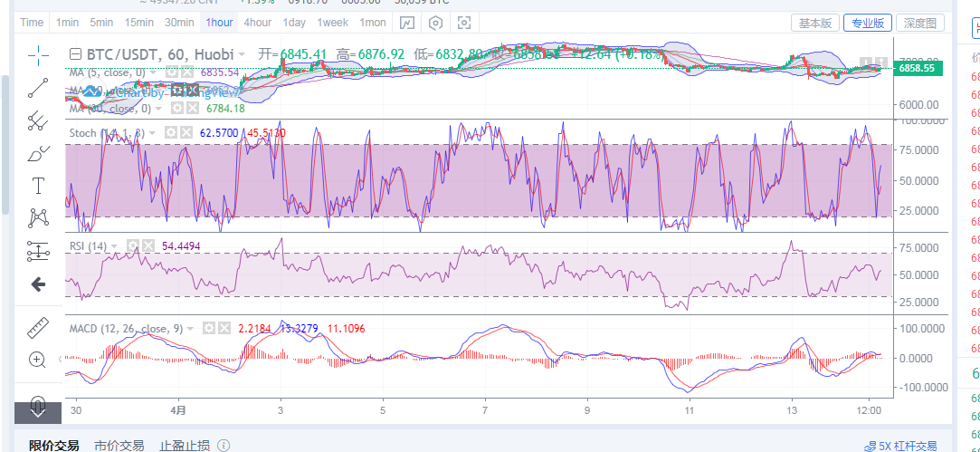
Task: Switch to 1day interval
Action: tap(294, 24)
